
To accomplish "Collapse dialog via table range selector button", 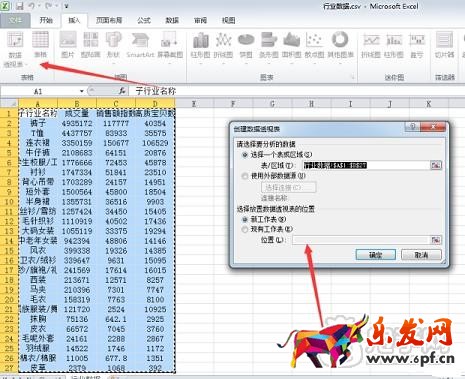I will coord(436,165).
